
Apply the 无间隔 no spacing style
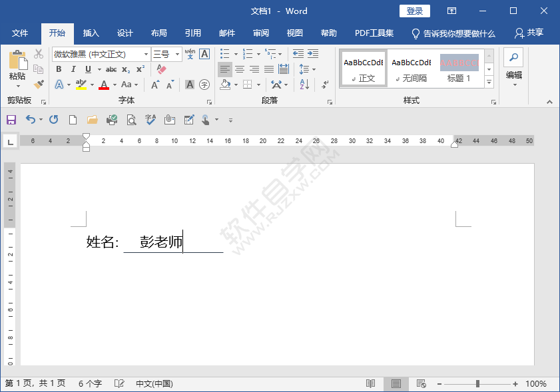tap(411, 69)
